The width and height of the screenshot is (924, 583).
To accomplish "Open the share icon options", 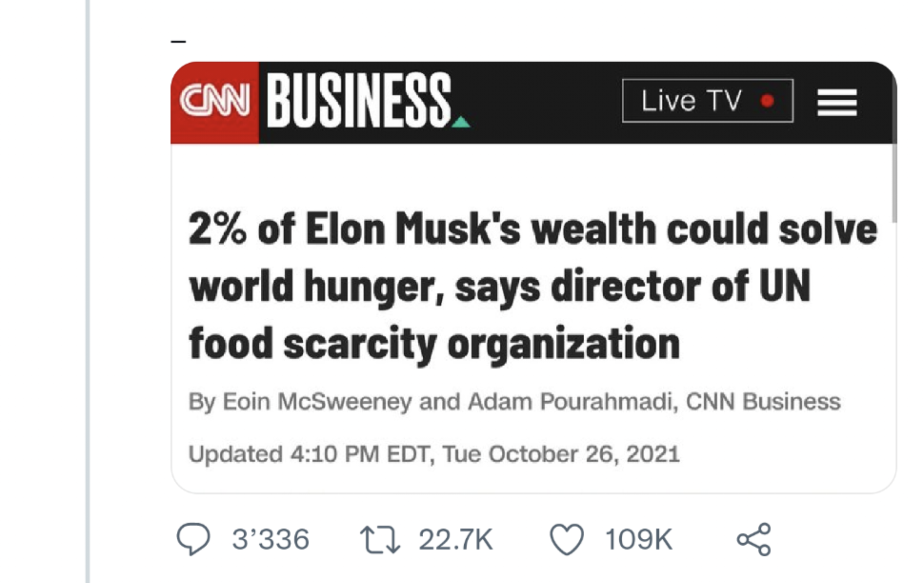I will click(x=754, y=539).
